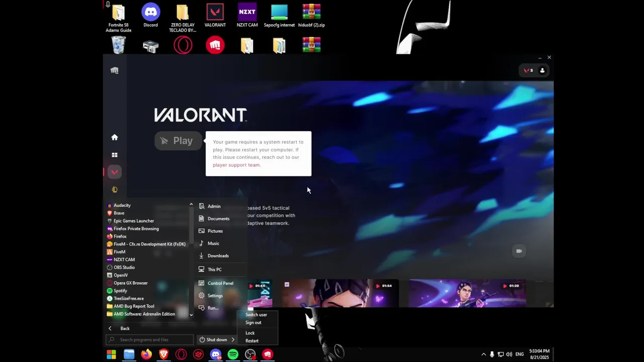Open Downloads from the Start menu

(218, 256)
